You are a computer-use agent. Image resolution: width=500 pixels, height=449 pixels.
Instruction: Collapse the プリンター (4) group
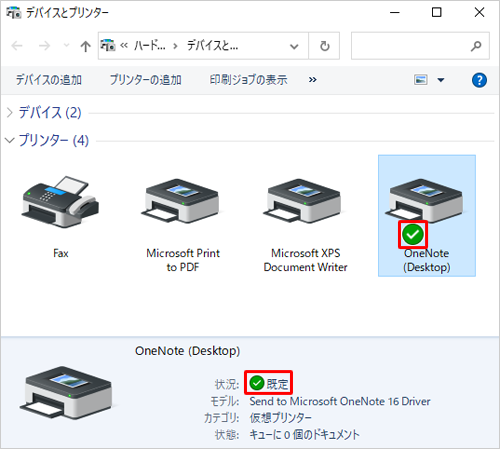(x=10, y=140)
